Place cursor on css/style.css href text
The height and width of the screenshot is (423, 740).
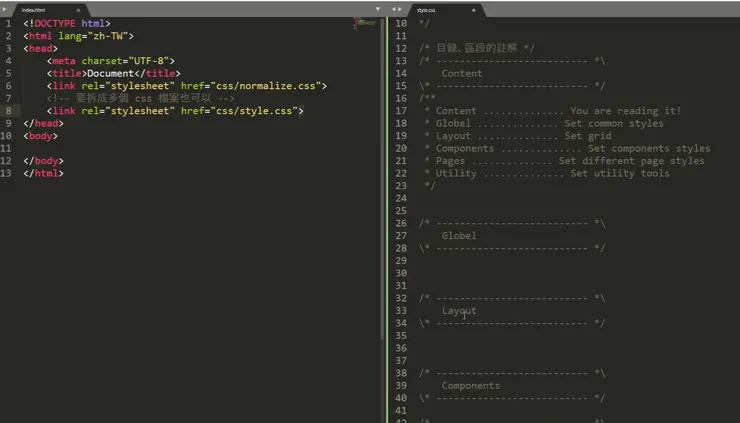[260, 111]
